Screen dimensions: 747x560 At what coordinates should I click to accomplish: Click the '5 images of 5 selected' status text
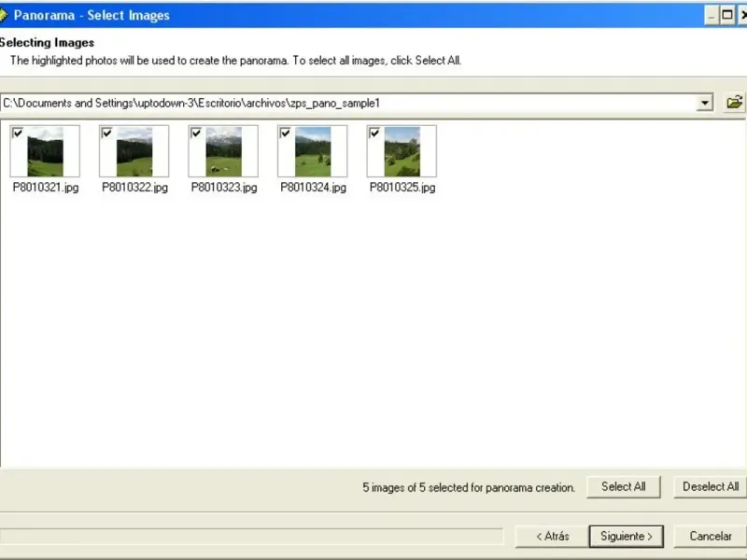pyautogui.click(x=469, y=487)
